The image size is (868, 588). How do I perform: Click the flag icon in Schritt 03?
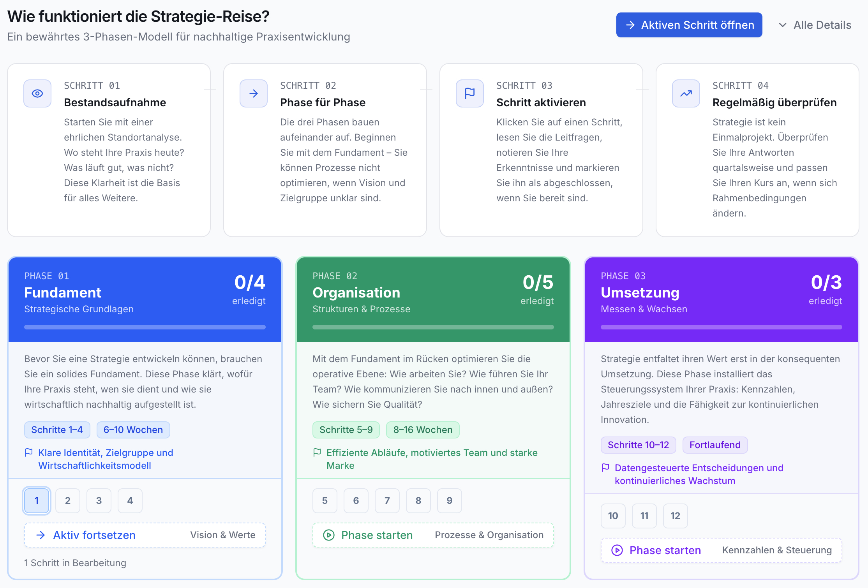470,93
